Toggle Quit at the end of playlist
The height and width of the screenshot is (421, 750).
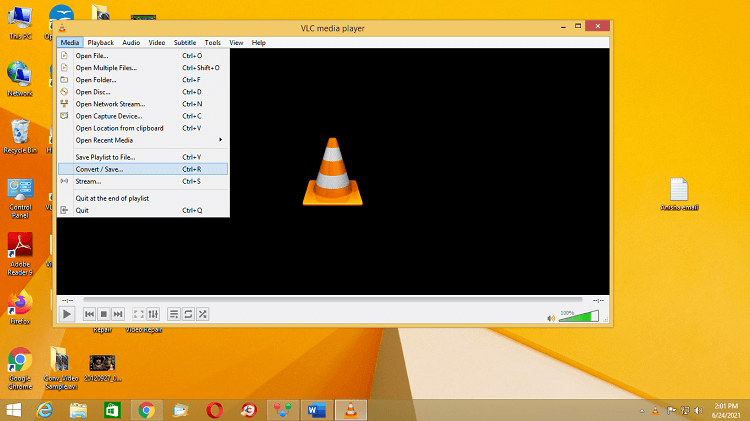click(143, 198)
